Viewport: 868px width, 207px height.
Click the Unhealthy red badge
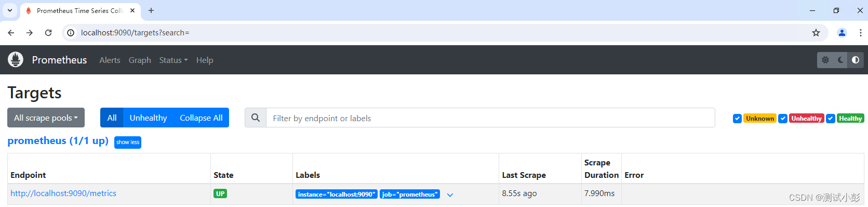pos(807,119)
